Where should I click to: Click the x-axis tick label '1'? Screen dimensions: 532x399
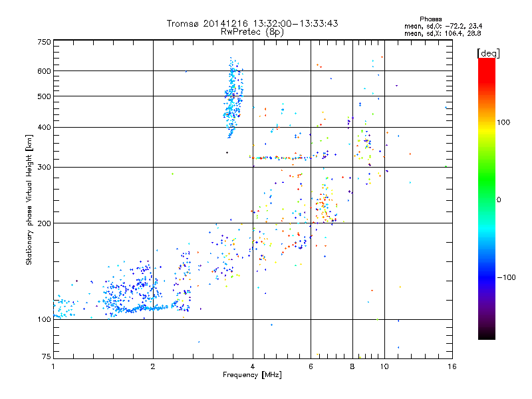coord(53,366)
